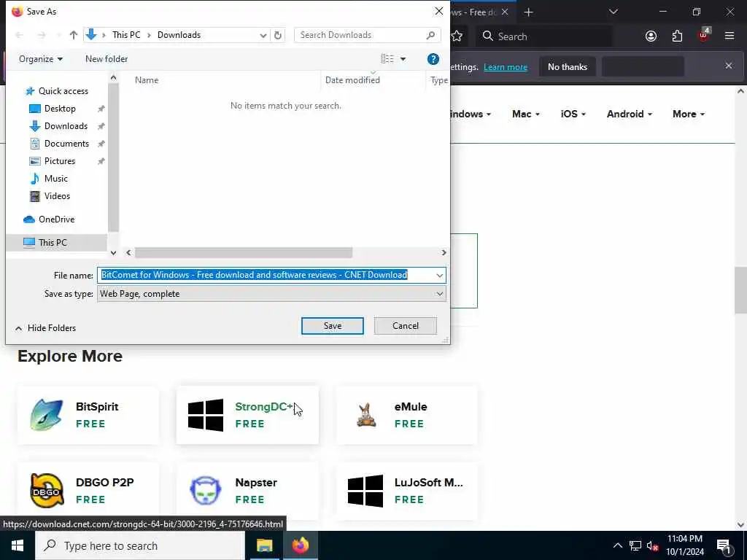Open the Organize menu
This screenshot has height=560, width=747.
tap(41, 59)
